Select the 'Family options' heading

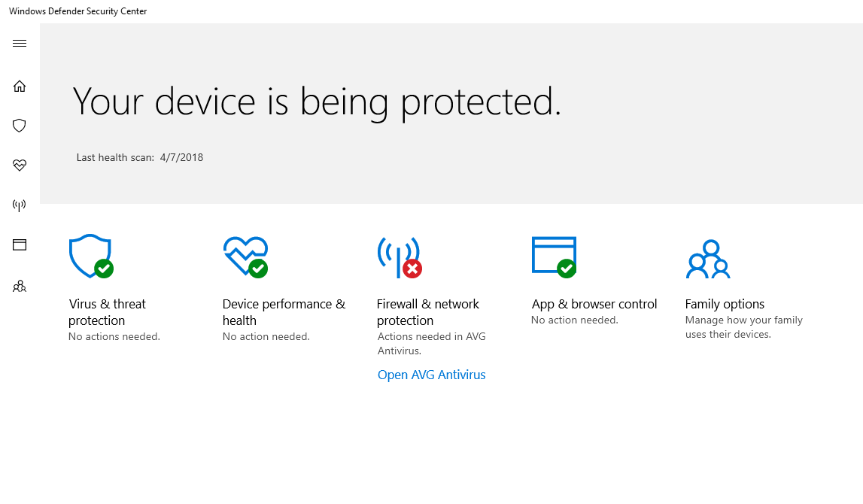point(725,304)
